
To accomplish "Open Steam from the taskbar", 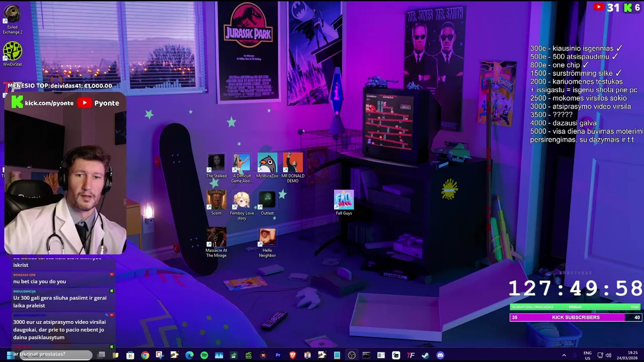I will coord(425,355).
